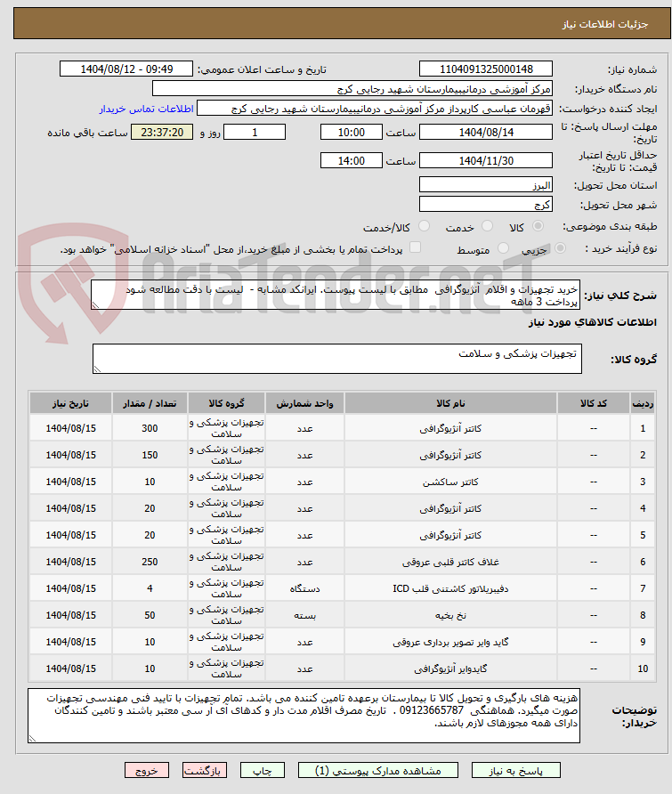Click the ایجاد کننده درخواست field
The width and height of the screenshot is (672, 794).
click(375, 109)
